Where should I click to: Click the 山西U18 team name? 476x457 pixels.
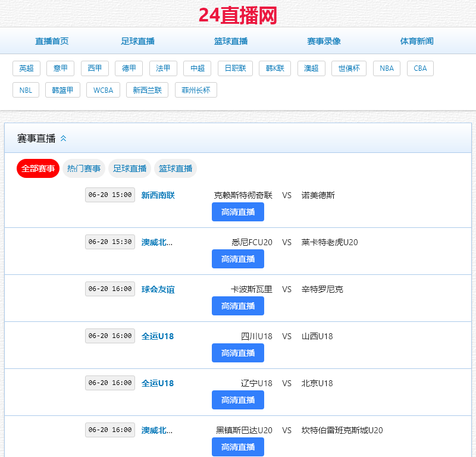(x=317, y=336)
